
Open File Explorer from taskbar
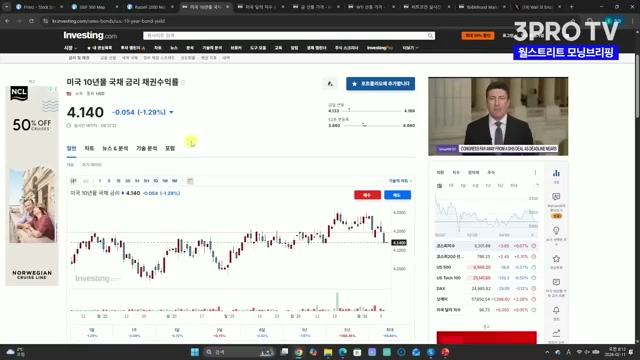point(328,352)
